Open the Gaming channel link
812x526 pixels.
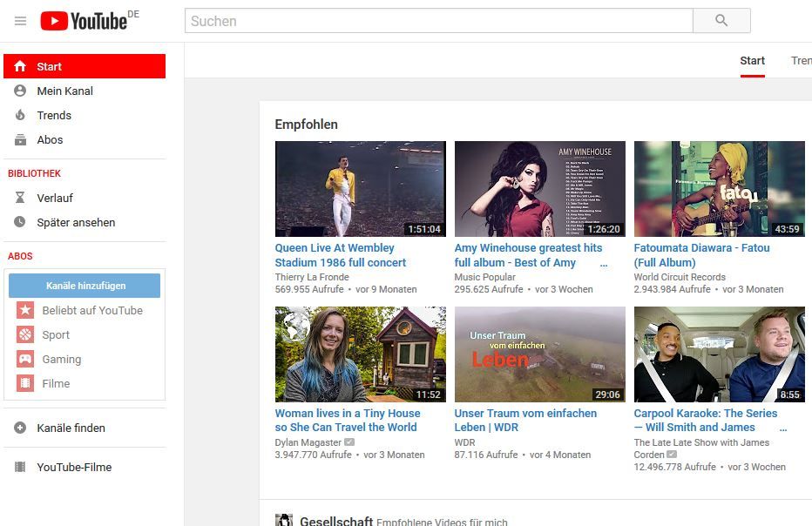tap(62, 360)
